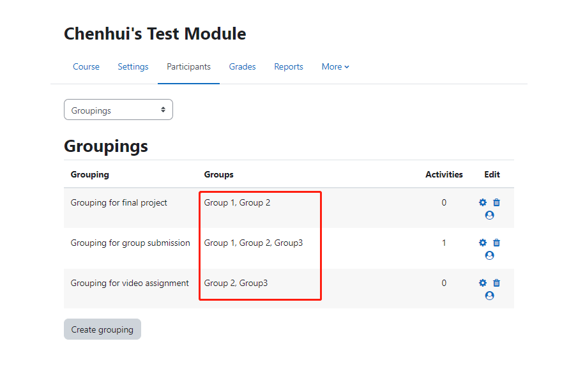Open the Settings tab
The height and width of the screenshot is (392, 578).
(133, 67)
